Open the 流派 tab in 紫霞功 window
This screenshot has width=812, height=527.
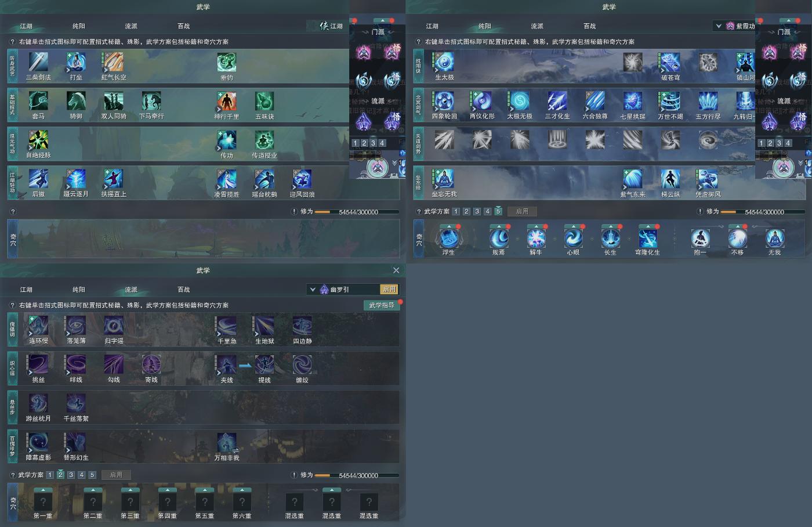coord(537,26)
